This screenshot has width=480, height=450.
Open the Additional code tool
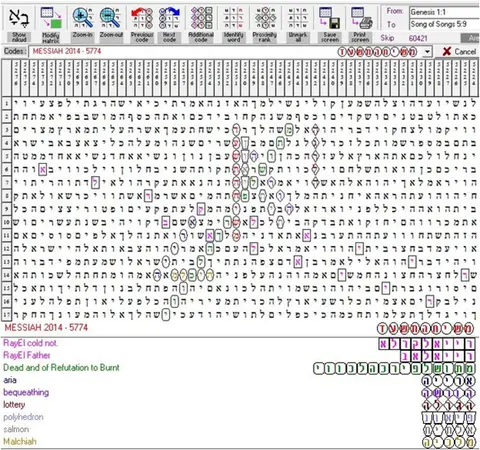201,18
